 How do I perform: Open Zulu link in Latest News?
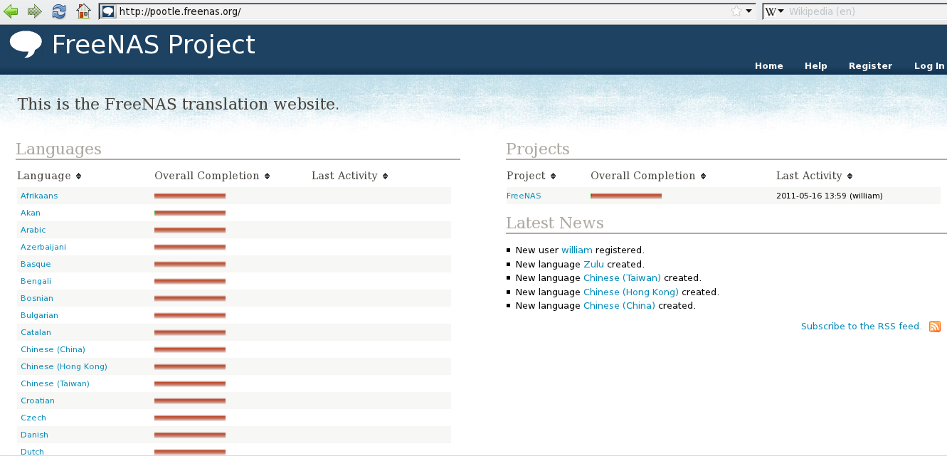pyautogui.click(x=594, y=264)
